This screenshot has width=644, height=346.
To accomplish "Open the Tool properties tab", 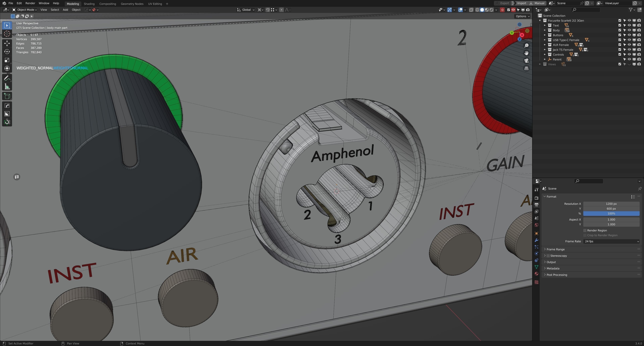I will 536,190.
